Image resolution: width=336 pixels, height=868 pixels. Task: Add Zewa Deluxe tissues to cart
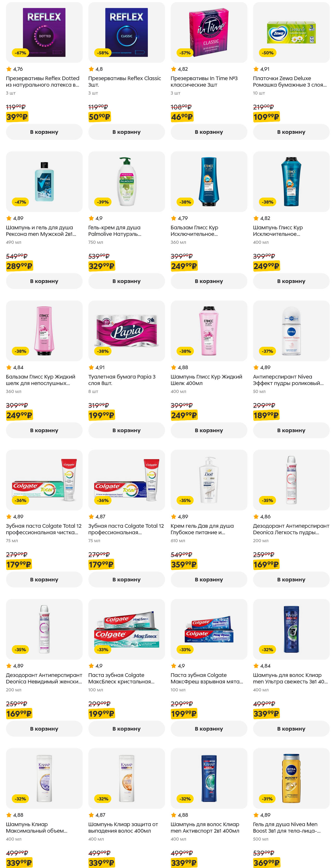(291, 132)
